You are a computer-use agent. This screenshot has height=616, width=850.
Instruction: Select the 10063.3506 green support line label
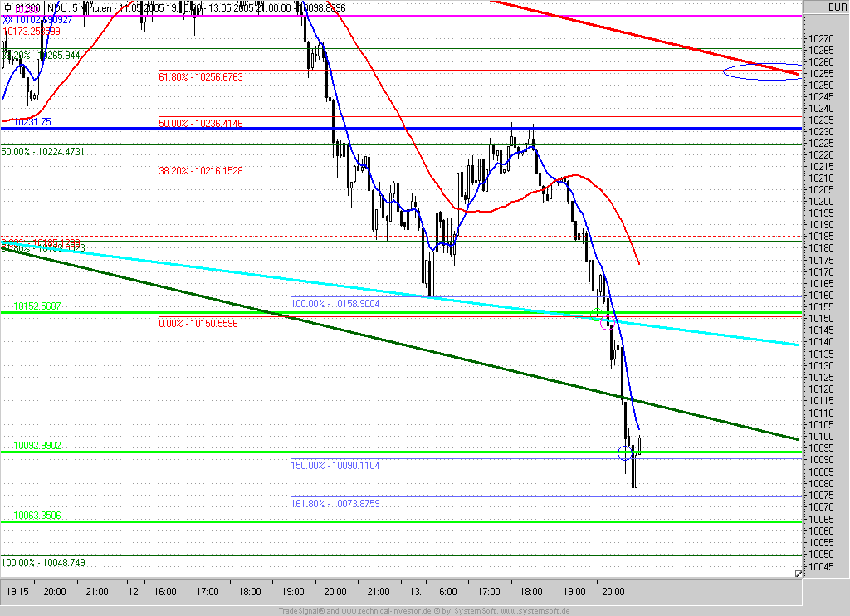[x=37, y=516]
